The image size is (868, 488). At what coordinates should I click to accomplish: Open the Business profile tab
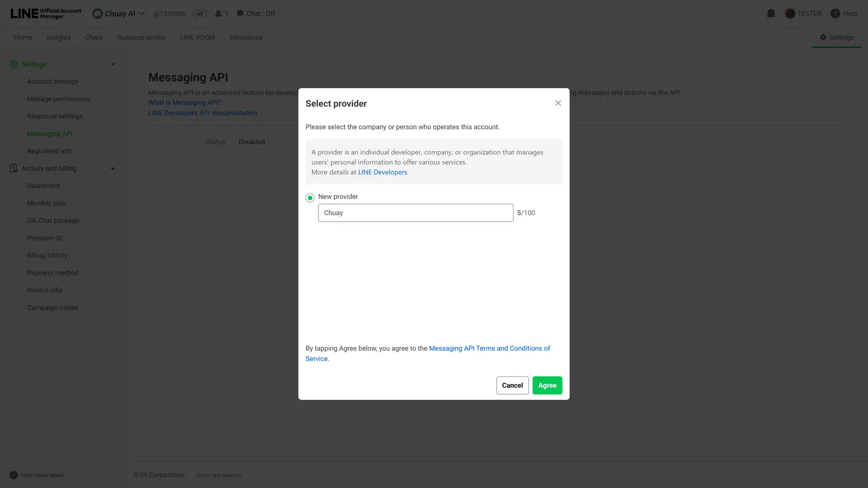[141, 37]
